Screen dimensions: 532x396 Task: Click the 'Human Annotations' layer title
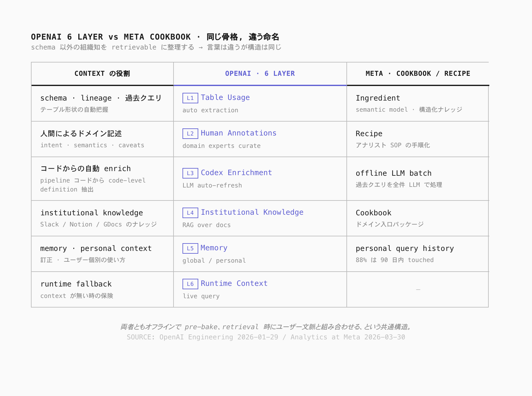[x=238, y=133]
